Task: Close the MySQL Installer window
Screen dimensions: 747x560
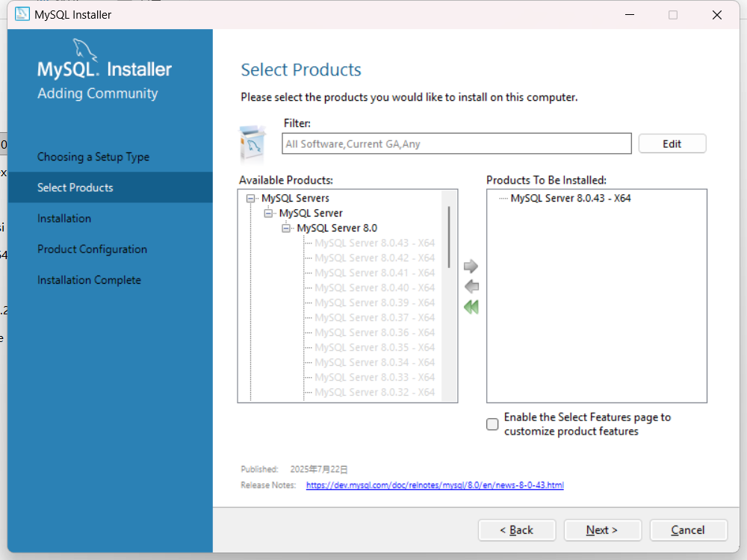Action: click(717, 15)
